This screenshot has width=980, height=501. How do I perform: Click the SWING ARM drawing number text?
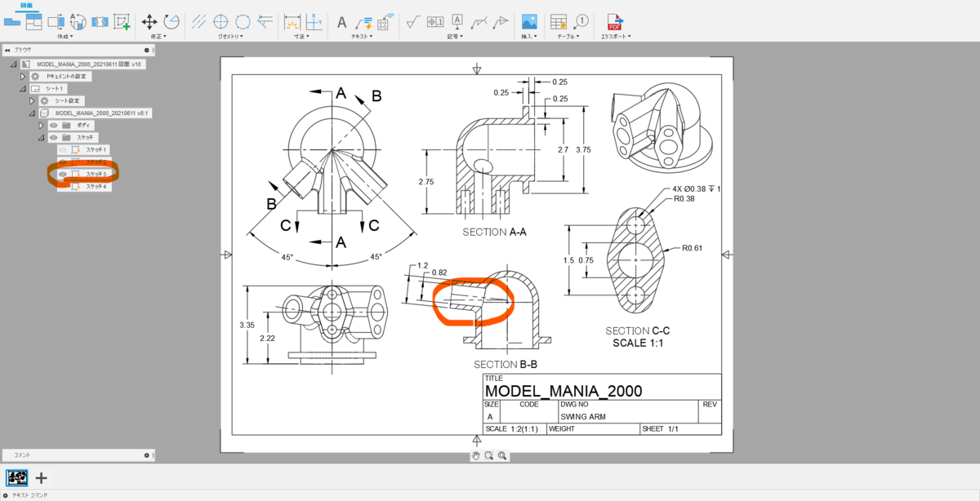[583, 416]
